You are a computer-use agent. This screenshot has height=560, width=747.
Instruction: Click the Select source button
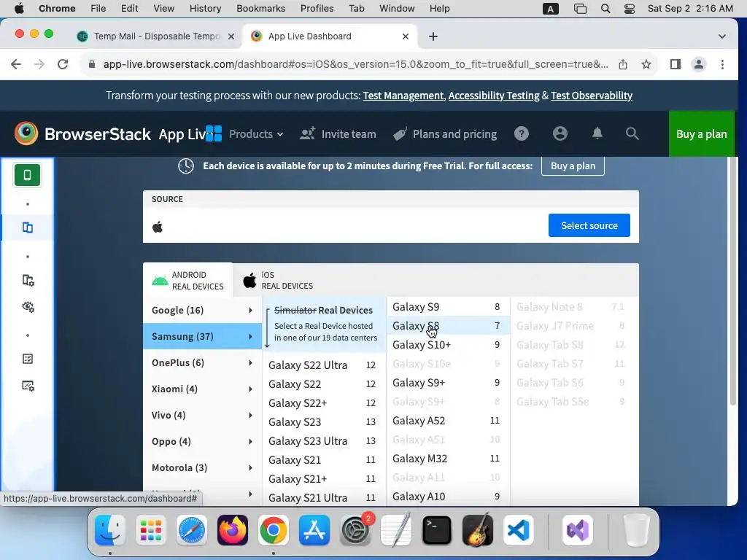coord(589,226)
